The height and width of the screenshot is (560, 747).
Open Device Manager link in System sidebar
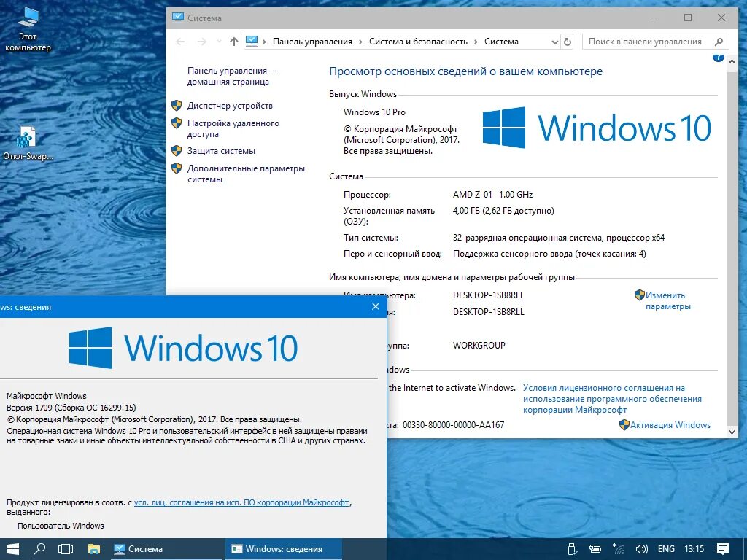pos(230,106)
